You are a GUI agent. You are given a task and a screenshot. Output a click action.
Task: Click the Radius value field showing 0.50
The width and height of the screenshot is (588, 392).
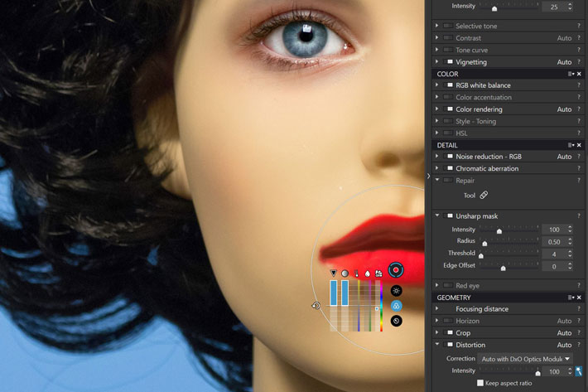coord(554,242)
